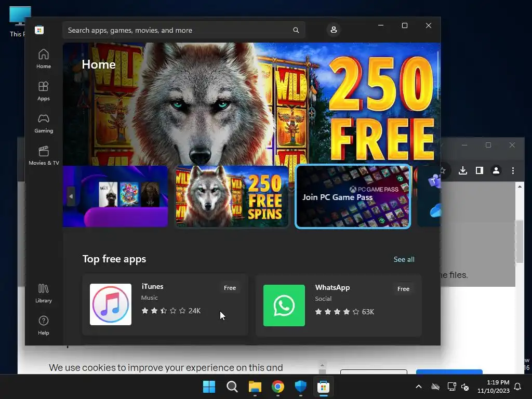The height and width of the screenshot is (399, 532).
Task: Click the Search apps, games, movies field
Action: pyautogui.click(x=183, y=30)
